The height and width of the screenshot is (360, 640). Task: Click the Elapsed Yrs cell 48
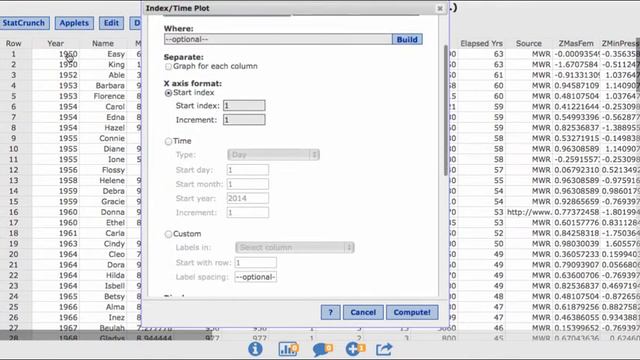tap(498, 296)
